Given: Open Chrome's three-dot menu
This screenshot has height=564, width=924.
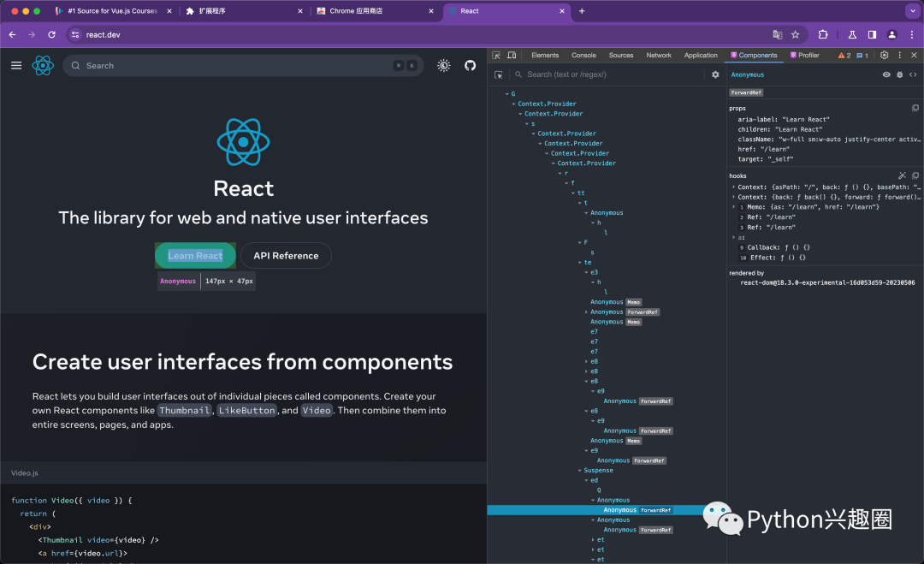Looking at the screenshot, I should (912, 35).
